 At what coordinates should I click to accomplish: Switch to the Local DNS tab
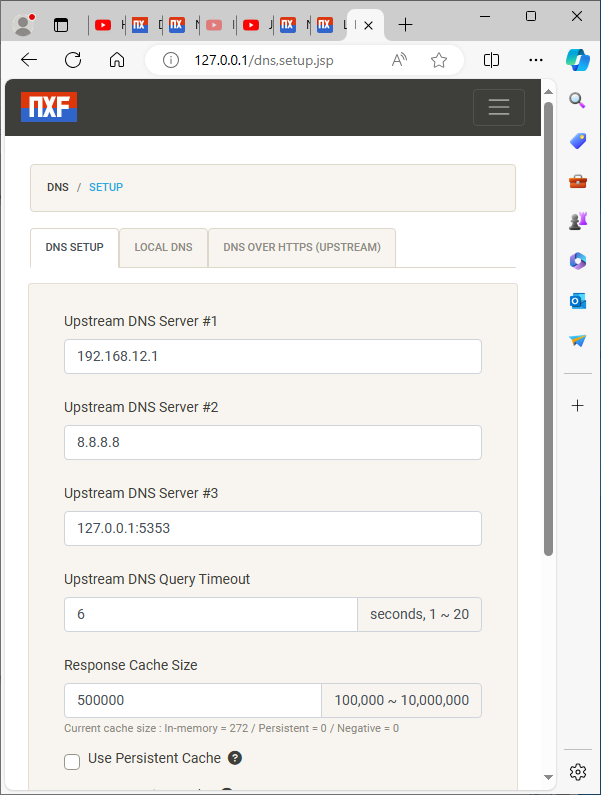pos(163,247)
